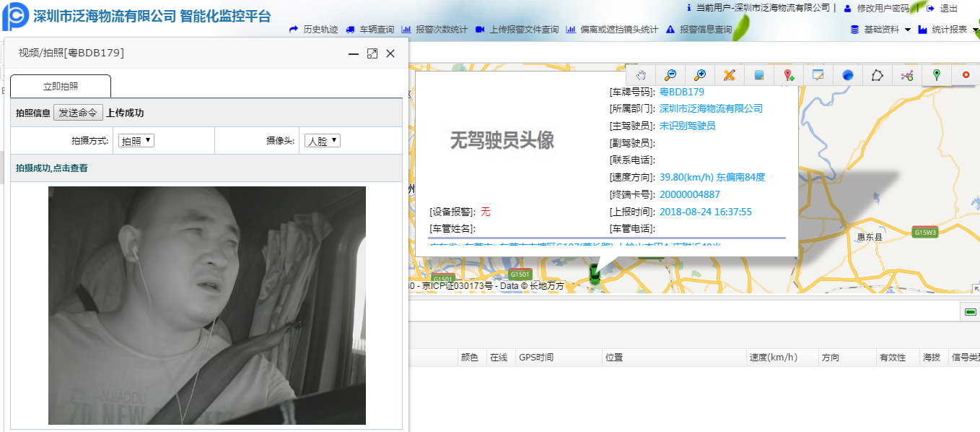The height and width of the screenshot is (432, 980).
Task: Select the add route line tool
Action: pyautogui.click(x=907, y=75)
